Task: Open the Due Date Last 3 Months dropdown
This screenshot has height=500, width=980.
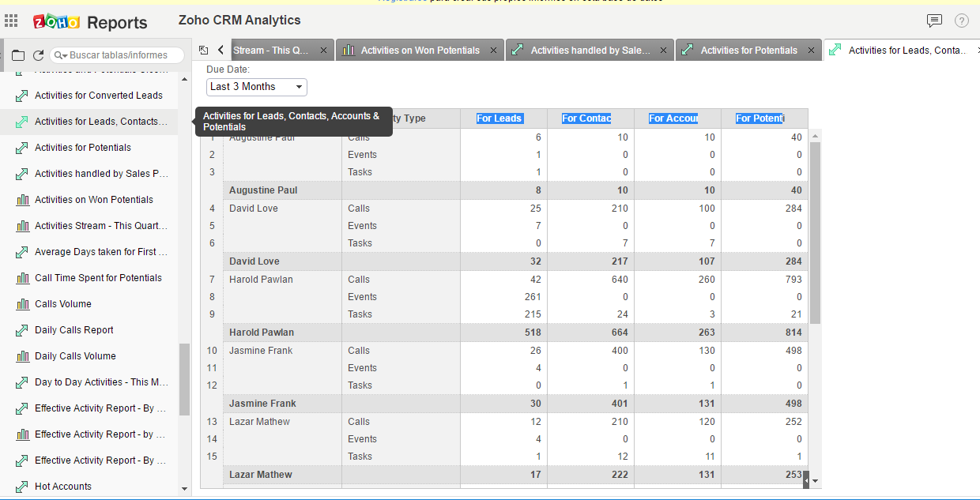Action: point(256,87)
